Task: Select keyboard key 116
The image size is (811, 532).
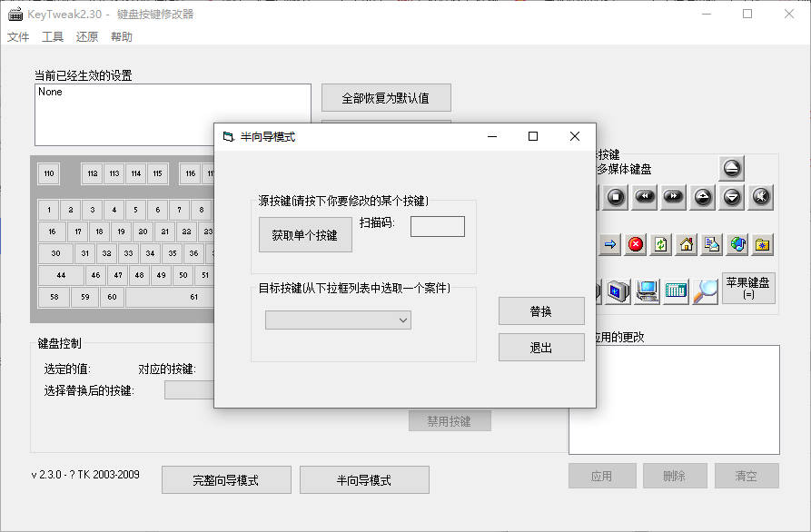Action: click(191, 173)
